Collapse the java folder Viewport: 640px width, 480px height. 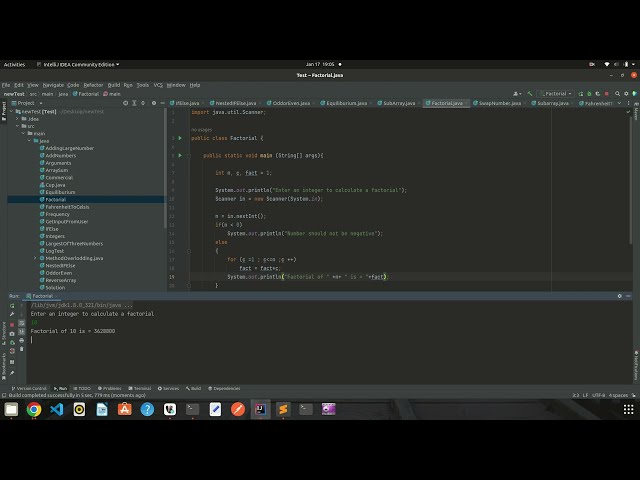click(x=29, y=141)
